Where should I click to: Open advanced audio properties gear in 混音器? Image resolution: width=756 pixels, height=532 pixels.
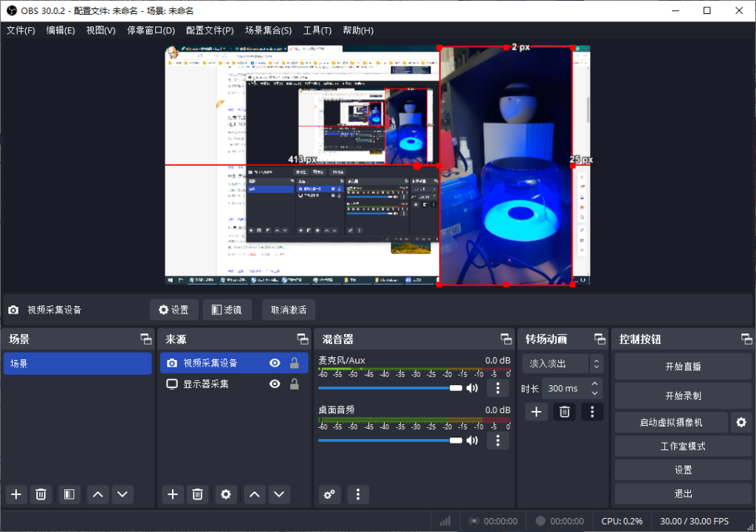click(329, 494)
